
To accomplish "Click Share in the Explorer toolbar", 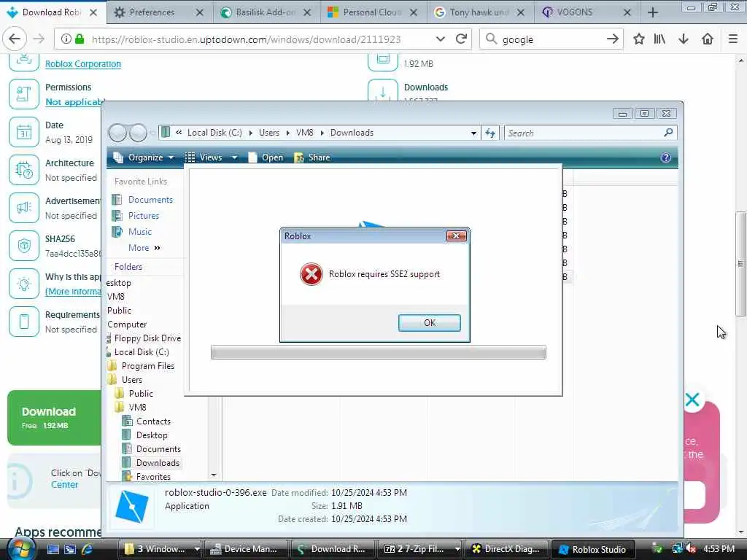I will [x=312, y=157].
